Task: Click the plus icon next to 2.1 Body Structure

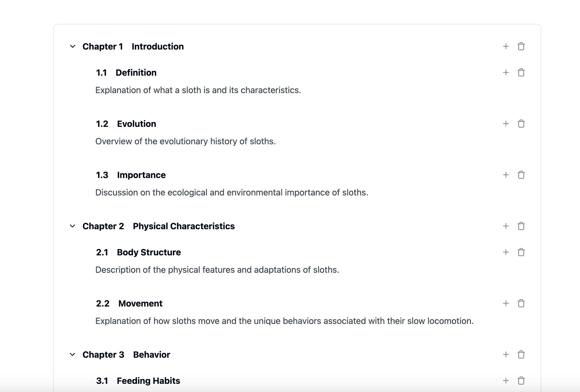Action: point(506,252)
